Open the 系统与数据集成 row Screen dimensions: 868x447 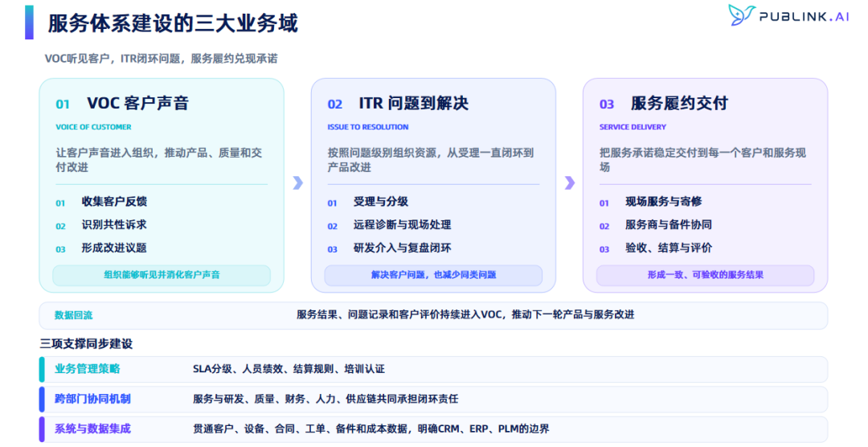coord(433,429)
